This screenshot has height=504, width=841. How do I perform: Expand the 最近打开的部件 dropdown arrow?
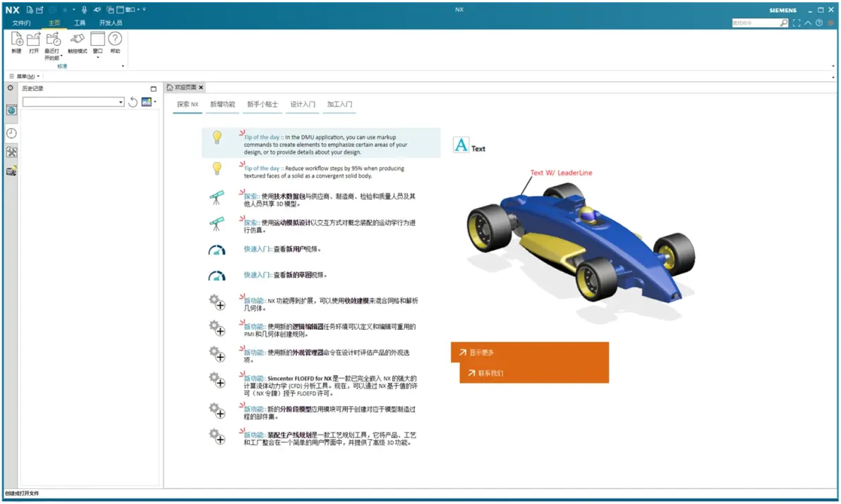[61, 56]
